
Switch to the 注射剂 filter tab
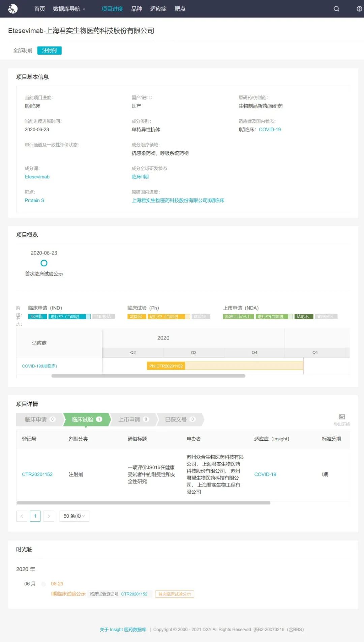[49, 51]
